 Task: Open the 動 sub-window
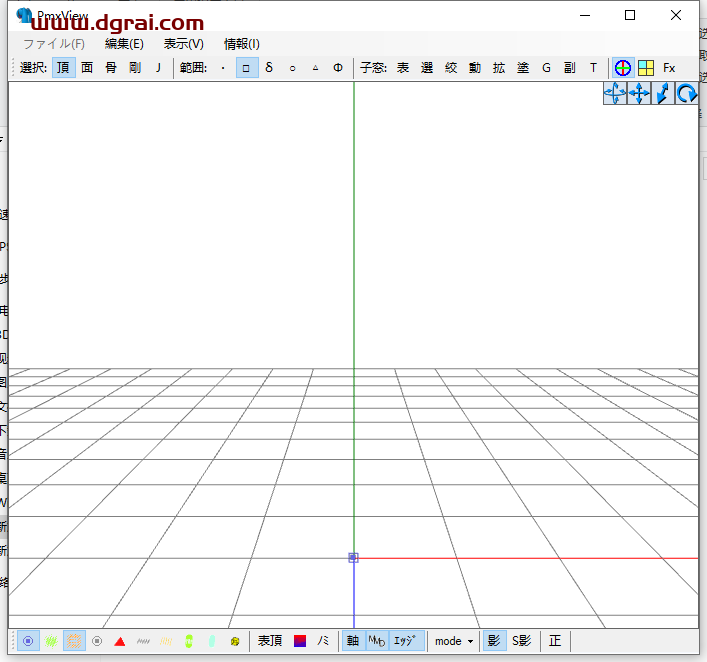point(475,68)
